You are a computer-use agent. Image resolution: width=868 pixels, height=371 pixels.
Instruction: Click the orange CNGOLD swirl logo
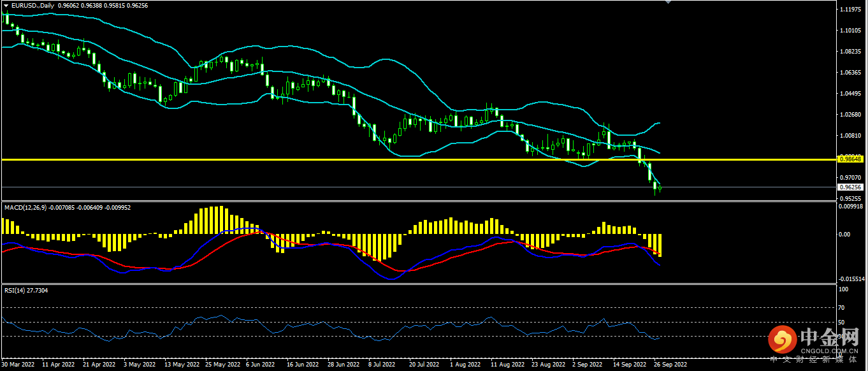(x=781, y=340)
